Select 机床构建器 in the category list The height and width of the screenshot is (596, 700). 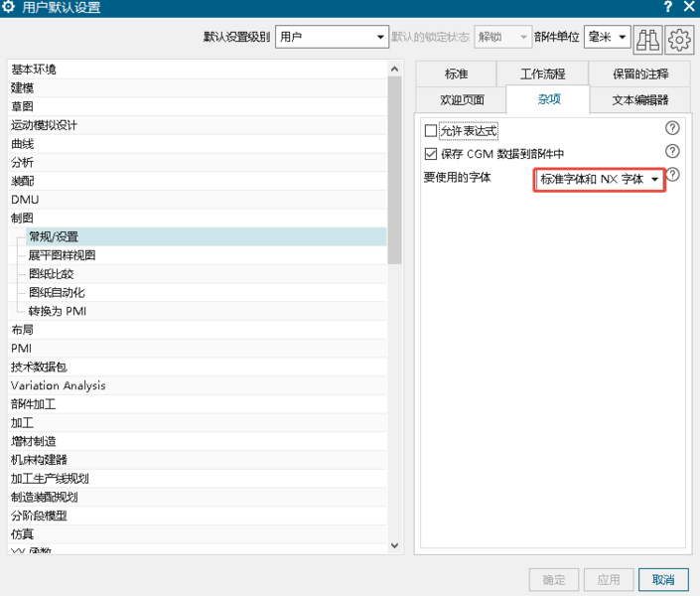pos(198,460)
